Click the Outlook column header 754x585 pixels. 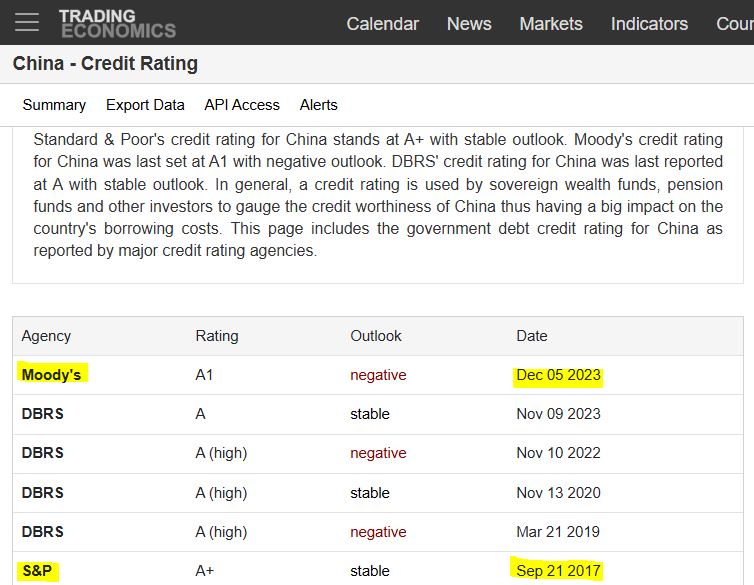point(376,336)
